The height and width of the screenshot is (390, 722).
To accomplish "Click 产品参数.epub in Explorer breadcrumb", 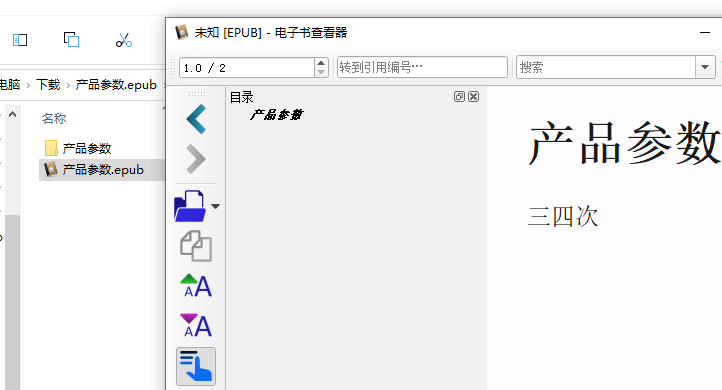I will coord(116,85).
